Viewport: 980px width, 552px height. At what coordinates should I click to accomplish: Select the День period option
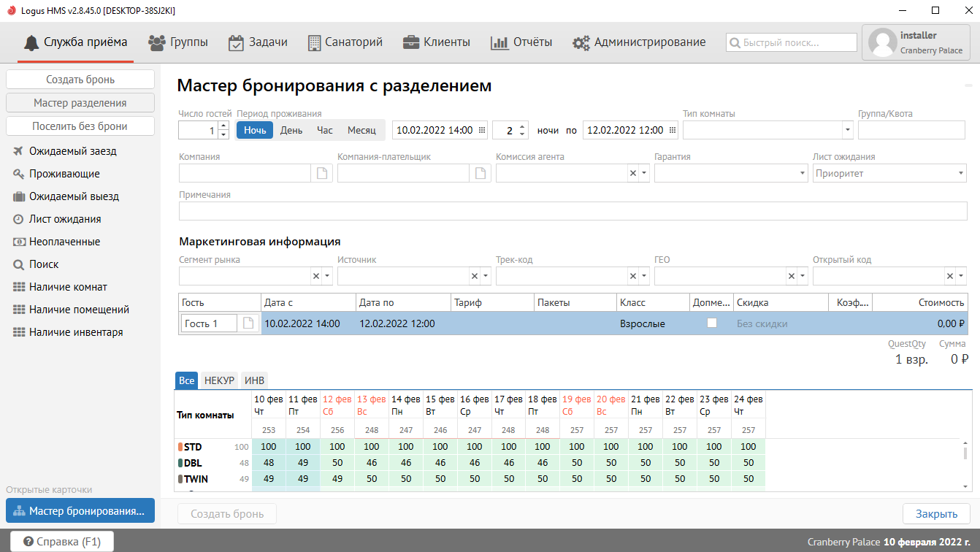click(x=291, y=130)
